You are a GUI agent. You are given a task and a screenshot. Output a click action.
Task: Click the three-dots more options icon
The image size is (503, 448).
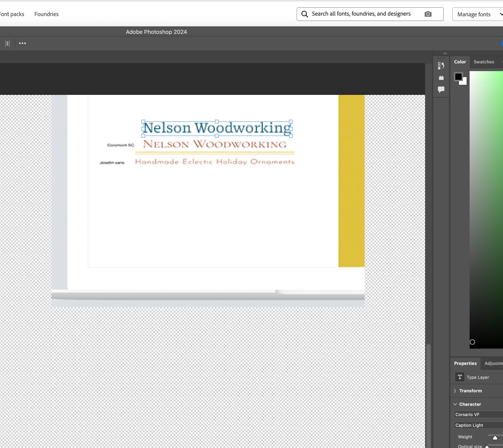pyautogui.click(x=22, y=43)
